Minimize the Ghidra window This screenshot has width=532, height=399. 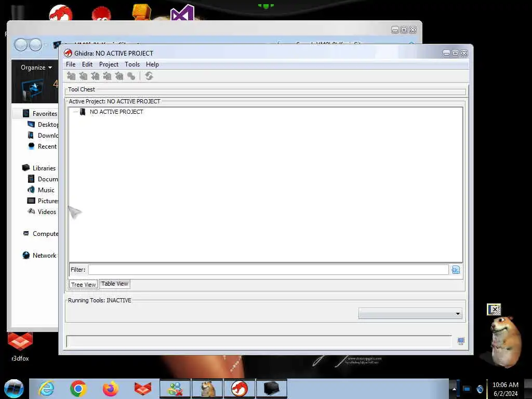[x=446, y=54]
